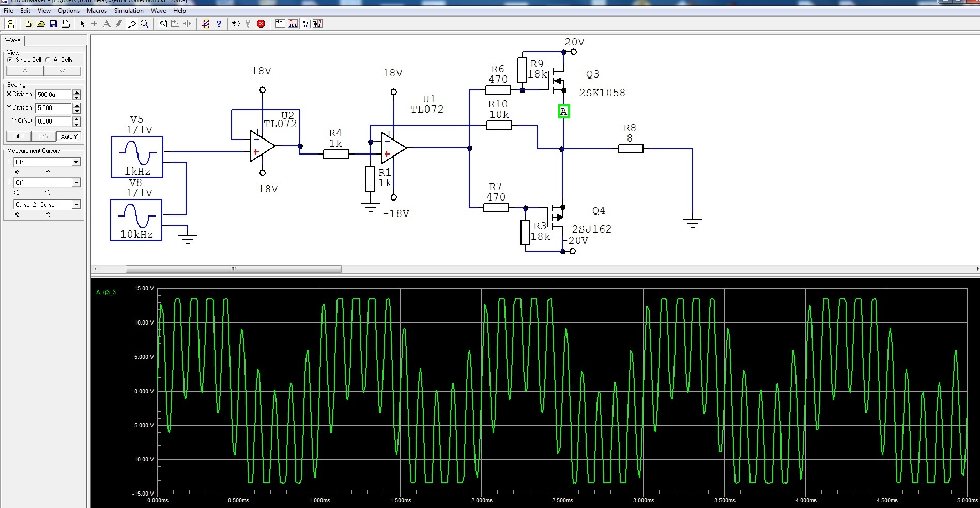Select the V8 10kHz signal generator

(x=136, y=220)
